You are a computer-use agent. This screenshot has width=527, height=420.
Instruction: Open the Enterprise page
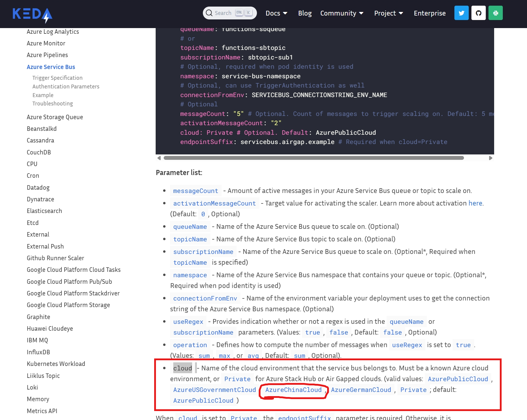[430, 13]
